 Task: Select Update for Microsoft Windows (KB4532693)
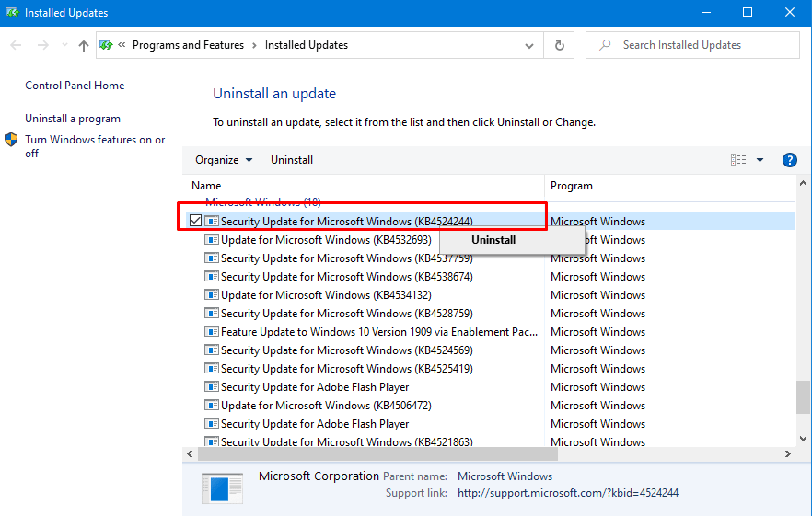tap(326, 240)
